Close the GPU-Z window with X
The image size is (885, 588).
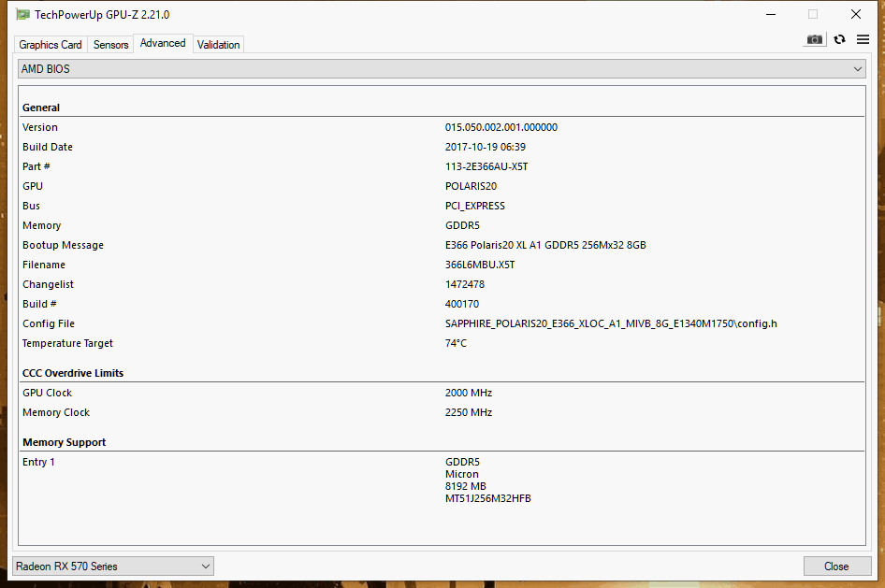tap(856, 15)
